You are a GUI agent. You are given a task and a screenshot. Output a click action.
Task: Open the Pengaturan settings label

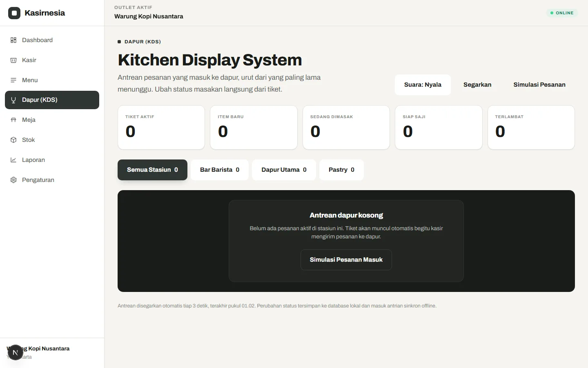[38, 180]
